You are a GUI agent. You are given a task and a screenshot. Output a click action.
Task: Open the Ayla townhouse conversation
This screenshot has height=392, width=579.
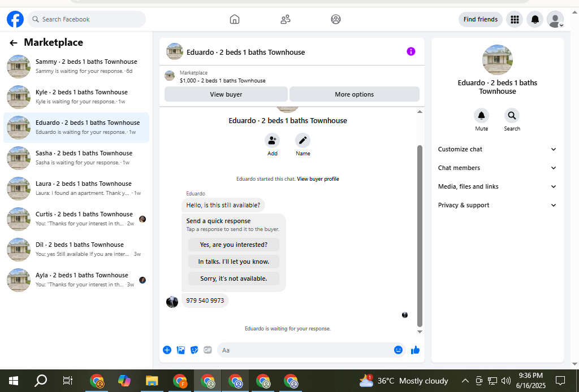(x=76, y=280)
